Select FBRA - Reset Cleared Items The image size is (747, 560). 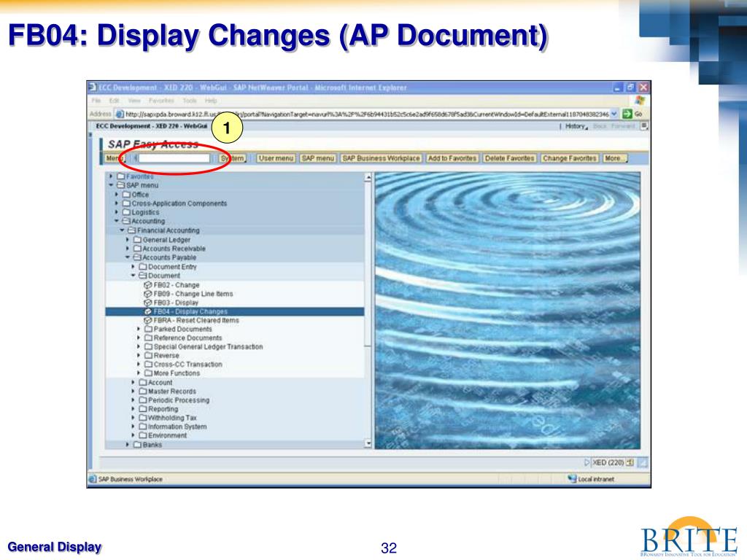pyautogui.click(x=196, y=321)
